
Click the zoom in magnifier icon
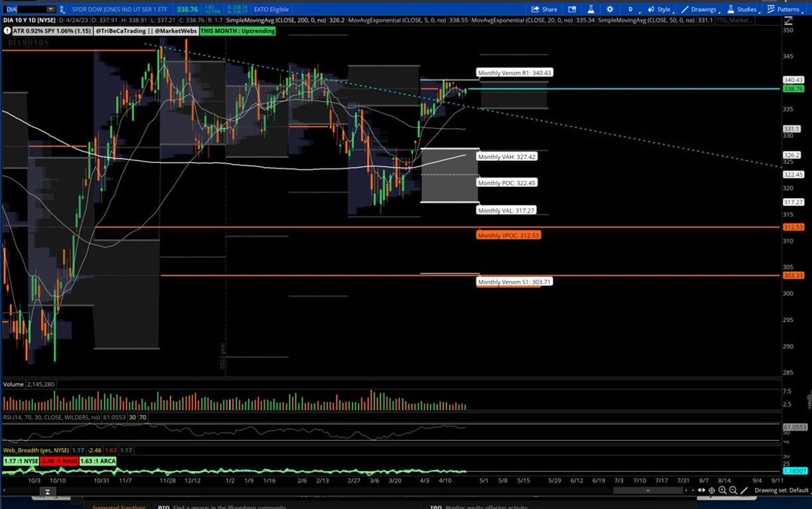coord(723,490)
